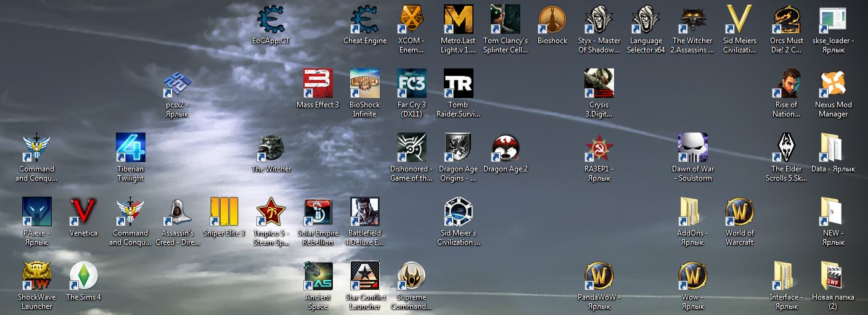Select Tom Clancy's Splinter Cell icon
868x315 pixels.
pyautogui.click(x=506, y=20)
